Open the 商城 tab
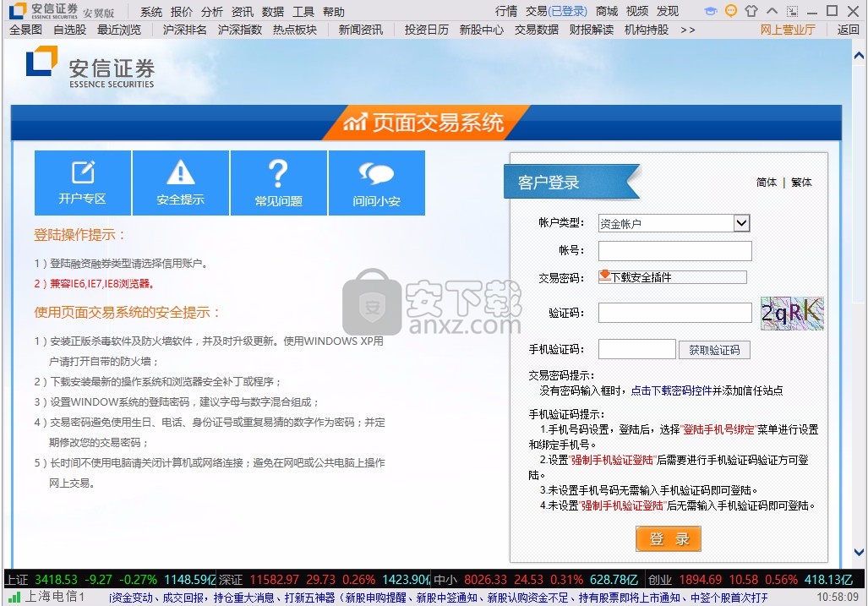 pyautogui.click(x=607, y=11)
